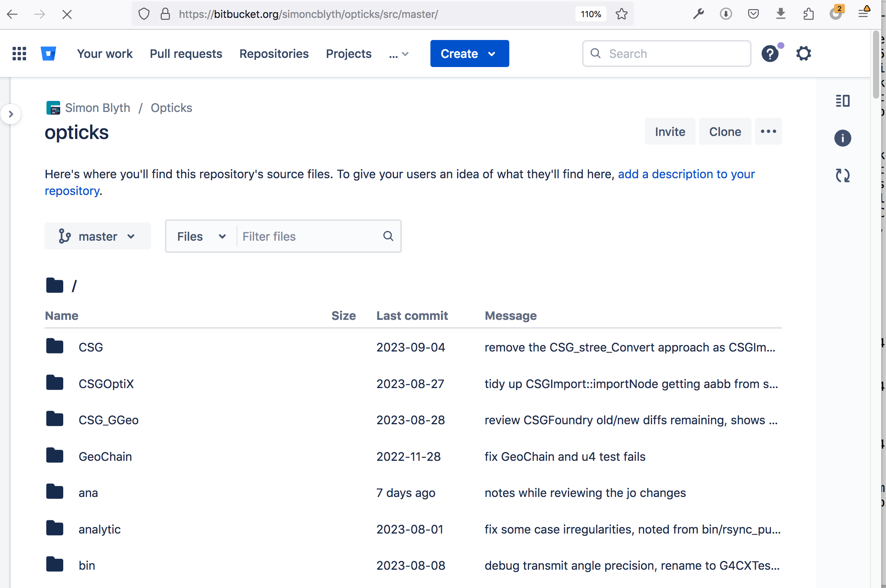Click the info panel icon on right
Viewport: 886px width, 588px height.
tap(843, 138)
